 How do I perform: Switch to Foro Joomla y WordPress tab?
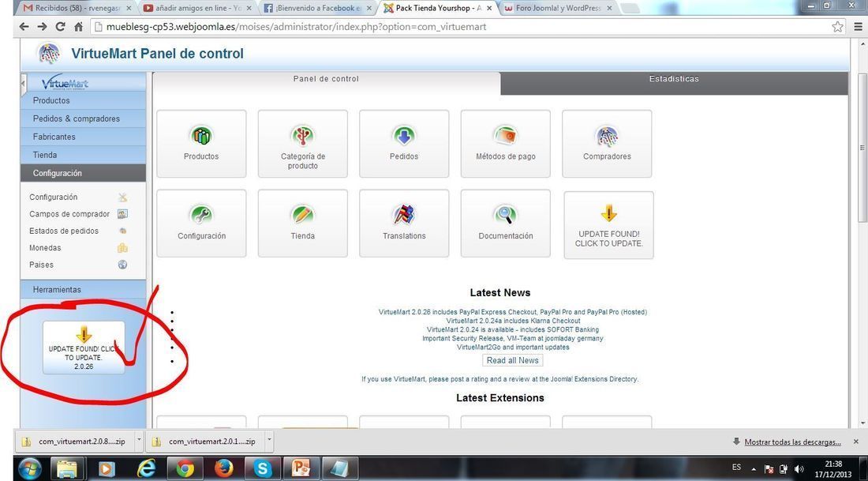[x=559, y=9]
